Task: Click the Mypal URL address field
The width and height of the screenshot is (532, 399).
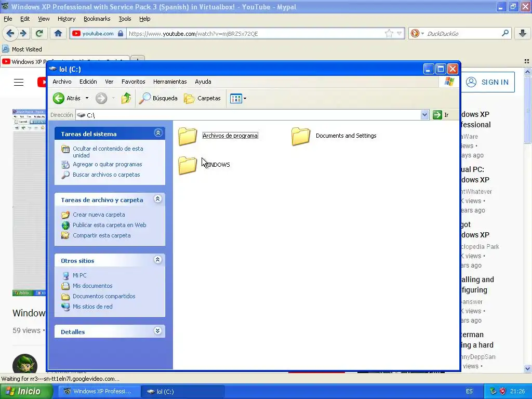Action: (x=255, y=34)
